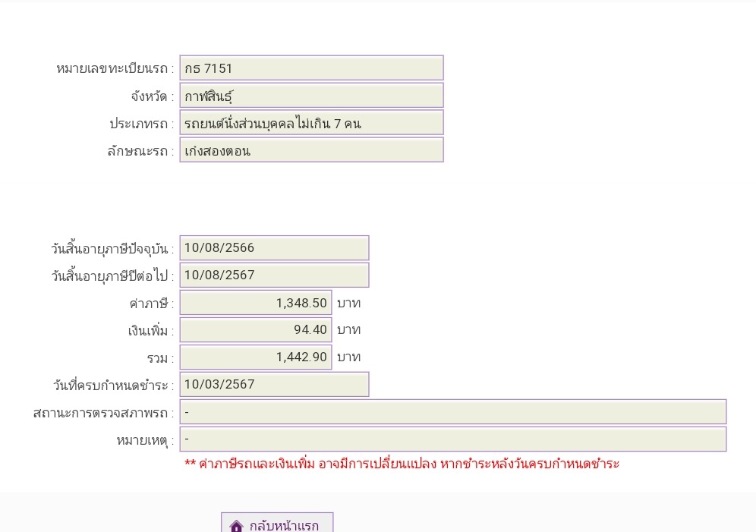
Task: Click the surcharge field 94.40
Action: click(x=256, y=329)
